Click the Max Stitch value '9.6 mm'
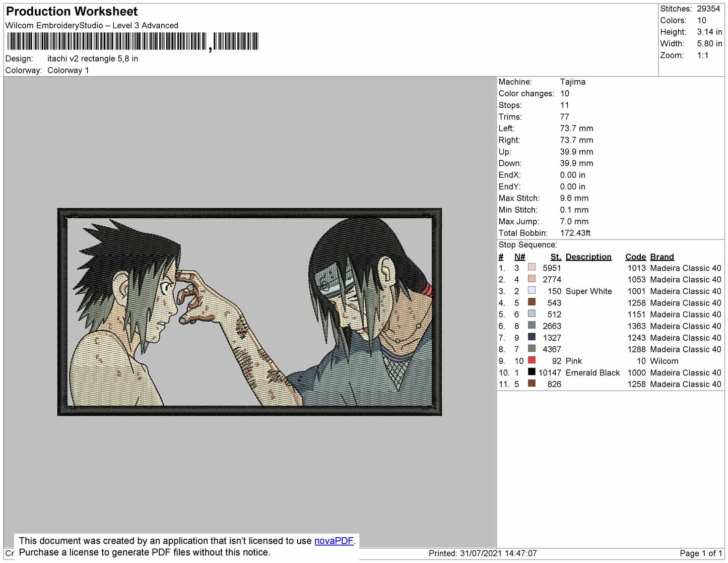Screen dimensions: 728x563 tap(574, 199)
